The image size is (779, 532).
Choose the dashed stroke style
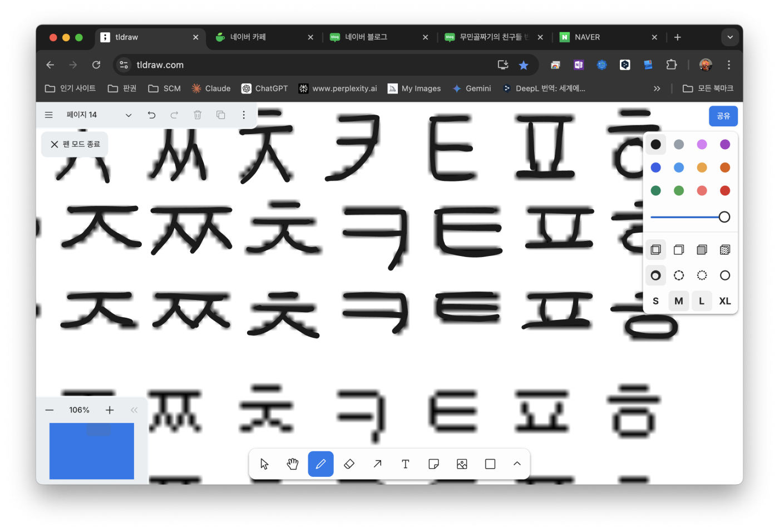pos(679,275)
